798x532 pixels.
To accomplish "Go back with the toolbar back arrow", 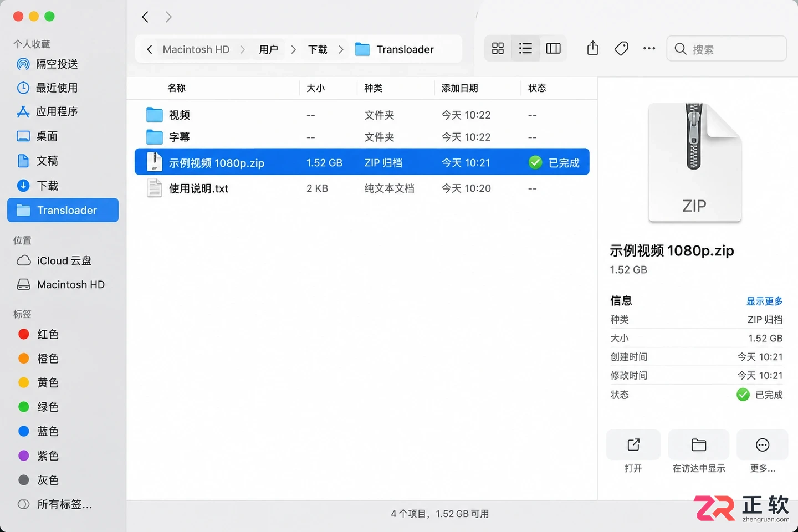I will click(145, 17).
